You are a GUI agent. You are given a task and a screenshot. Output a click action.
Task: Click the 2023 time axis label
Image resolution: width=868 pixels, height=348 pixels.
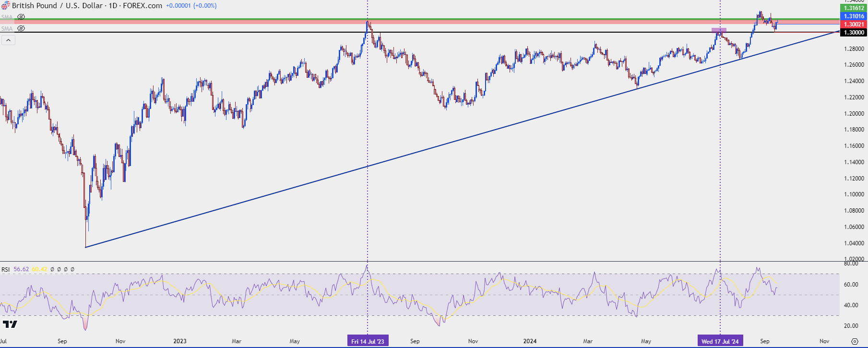[x=180, y=341]
